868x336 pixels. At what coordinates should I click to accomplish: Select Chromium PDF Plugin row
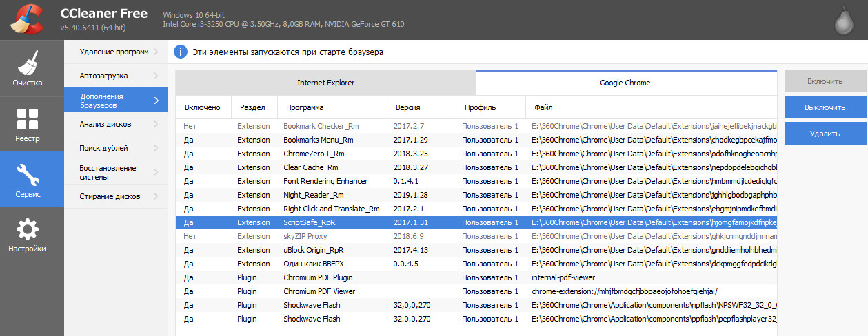[476, 277]
